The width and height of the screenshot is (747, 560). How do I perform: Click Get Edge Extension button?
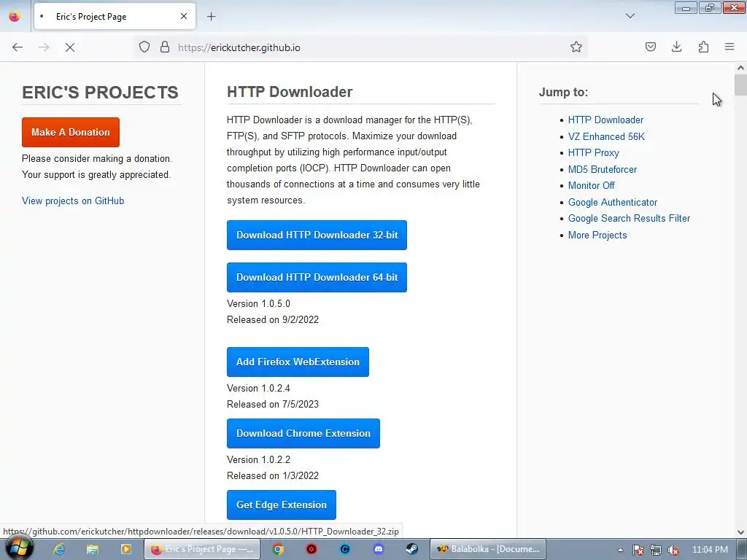[281, 505]
